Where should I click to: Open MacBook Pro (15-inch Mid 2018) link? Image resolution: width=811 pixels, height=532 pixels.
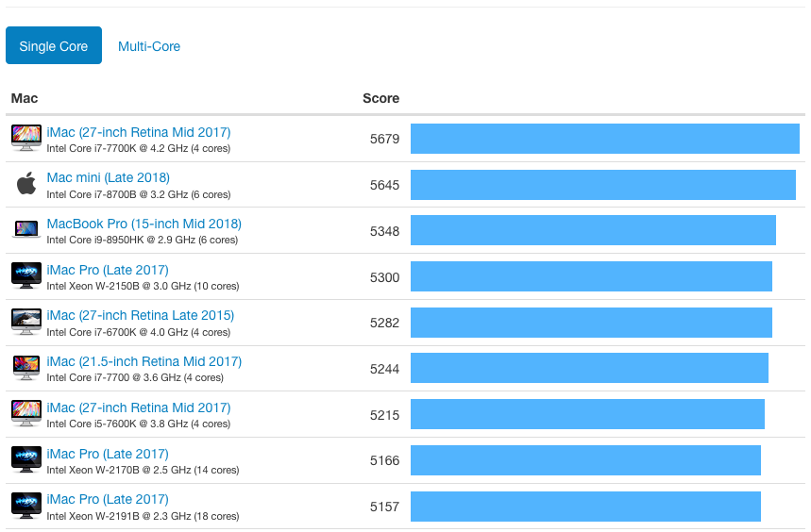click(x=144, y=224)
